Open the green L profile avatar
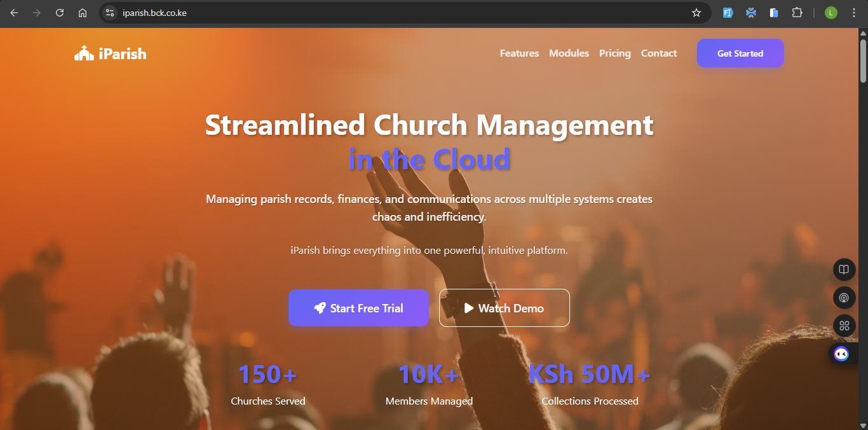Screen dimensions: 868x430 tap(831, 13)
